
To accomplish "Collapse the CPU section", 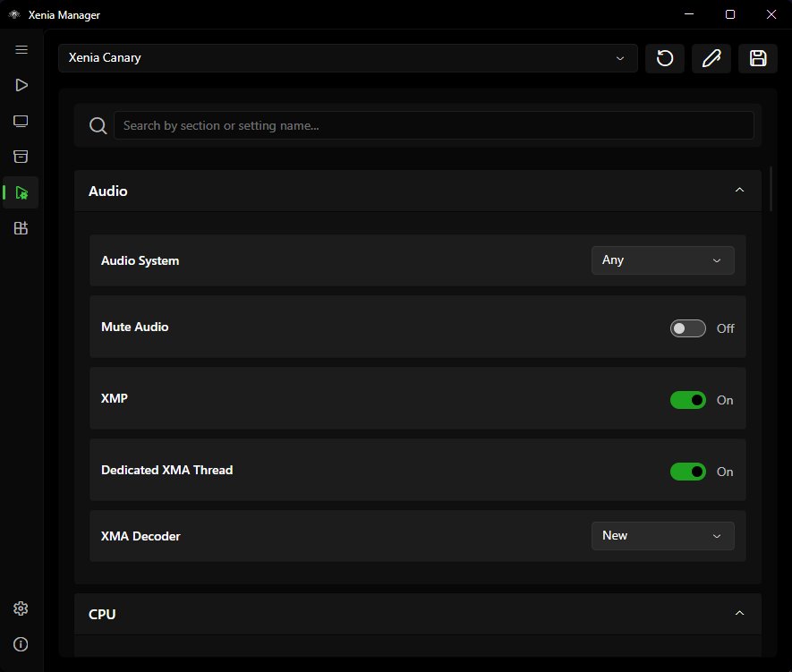I will point(739,614).
